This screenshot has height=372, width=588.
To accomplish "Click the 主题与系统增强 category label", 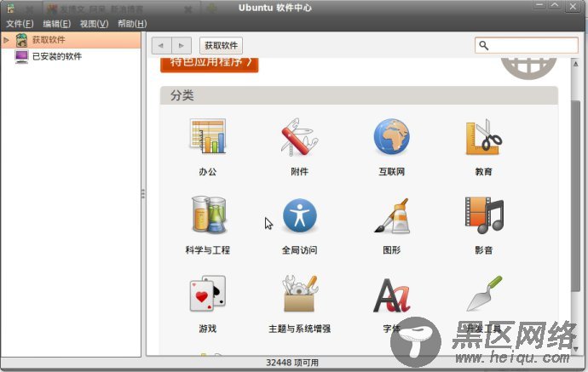I will tap(300, 329).
